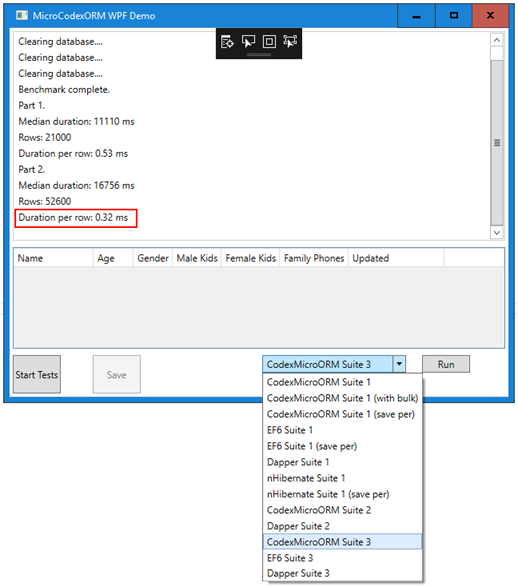Click the Track Focused Element debug icon
518x587 pixels.
click(290, 41)
